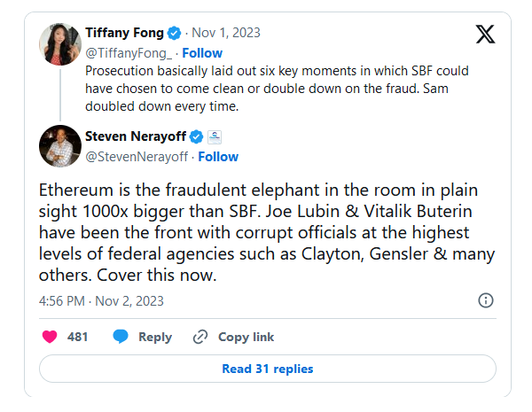Screen dimensions: 532x412
Task: Open the Tiffany Fong display name
Action: pyautogui.click(x=124, y=33)
